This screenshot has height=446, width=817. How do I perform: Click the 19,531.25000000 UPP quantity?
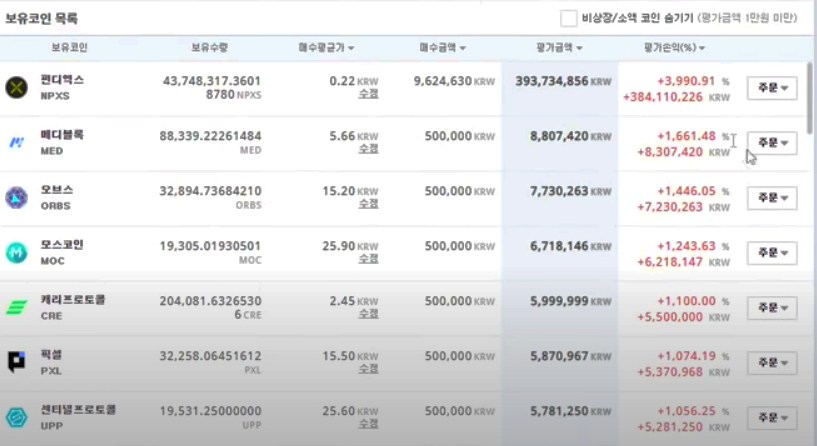click(211, 417)
